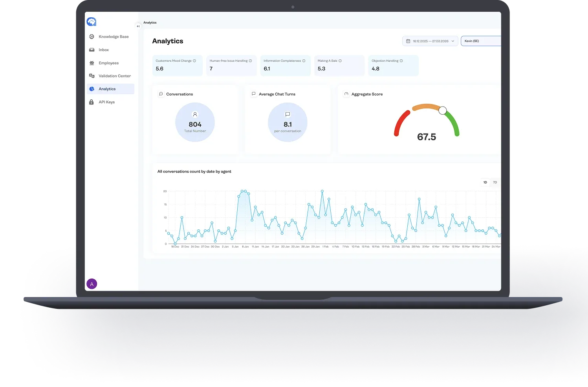The image size is (588, 387).
Task: Click the Inbox tray icon
Action: click(x=92, y=50)
